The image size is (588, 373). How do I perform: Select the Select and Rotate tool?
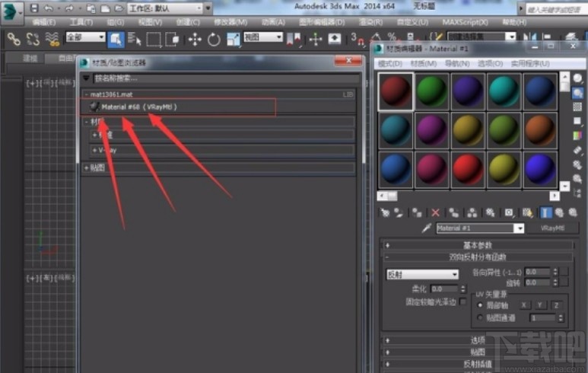click(x=214, y=39)
